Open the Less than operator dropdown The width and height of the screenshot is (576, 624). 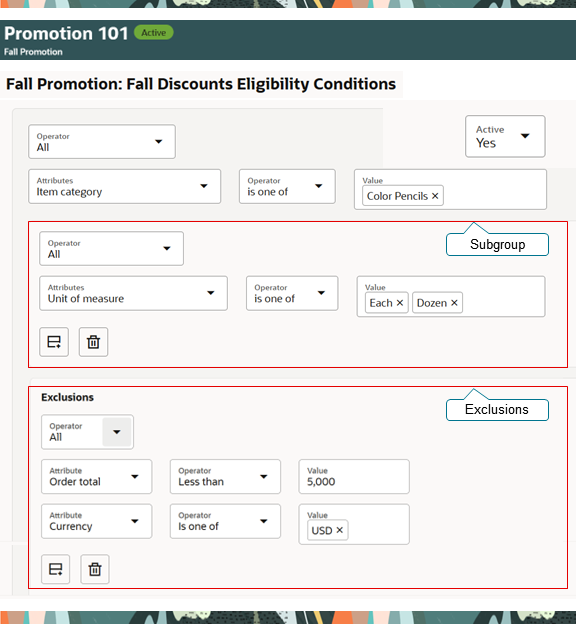pos(225,477)
